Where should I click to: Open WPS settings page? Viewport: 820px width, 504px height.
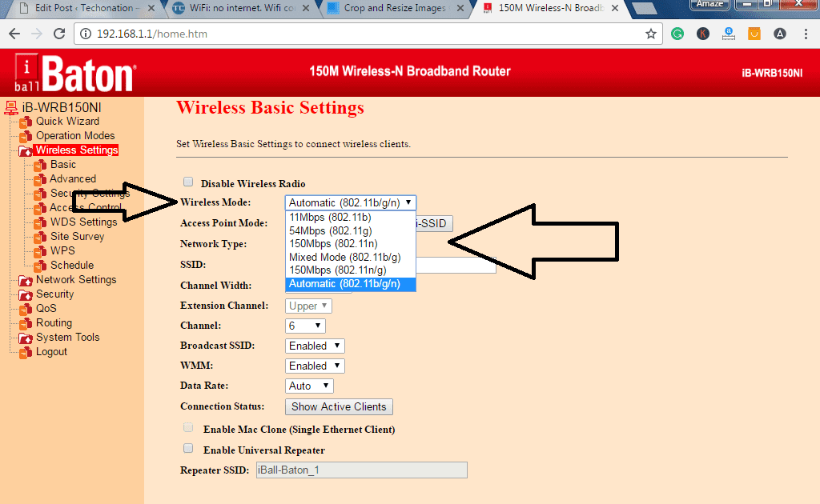pos(62,251)
